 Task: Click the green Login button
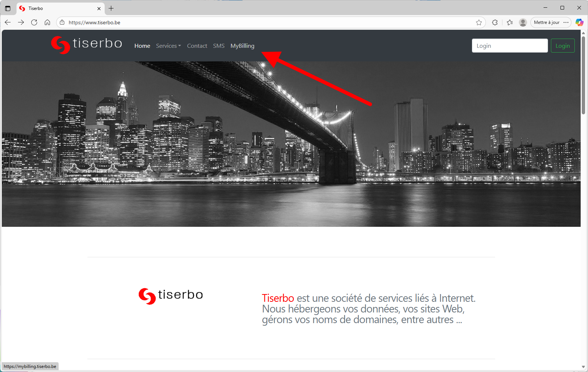click(563, 46)
